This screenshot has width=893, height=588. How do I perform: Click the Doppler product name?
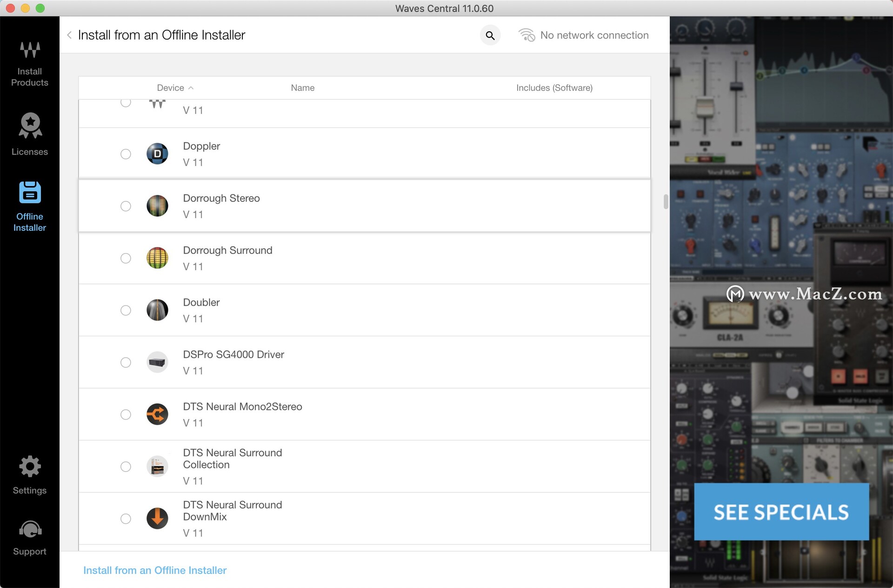pyautogui.click(x=201, y=146)
